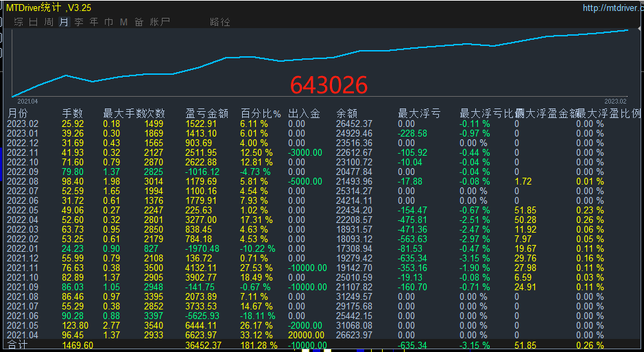The image size is (644, 352).
Task: Click the 2023.02 chart axis label
Action: click(615, 101)
